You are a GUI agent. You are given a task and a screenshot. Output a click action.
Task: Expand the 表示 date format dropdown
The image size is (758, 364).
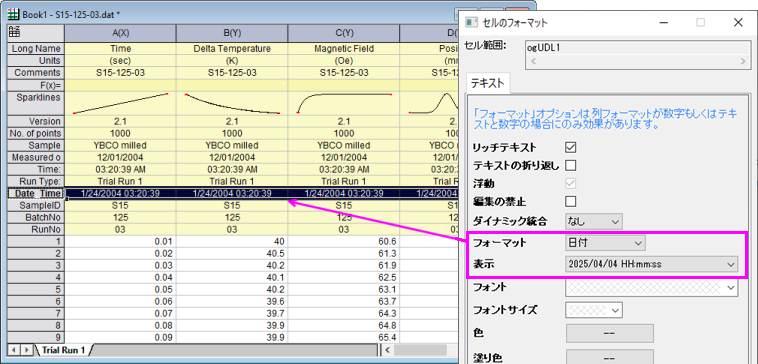[652, 264]
